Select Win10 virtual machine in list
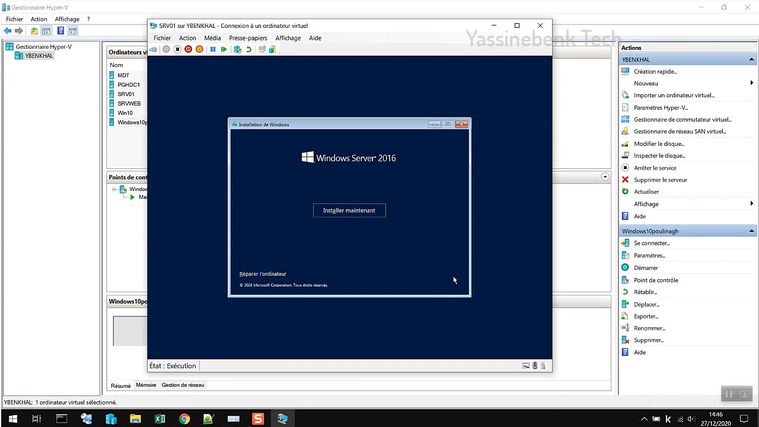759x427 pixels. coord(125,113)
